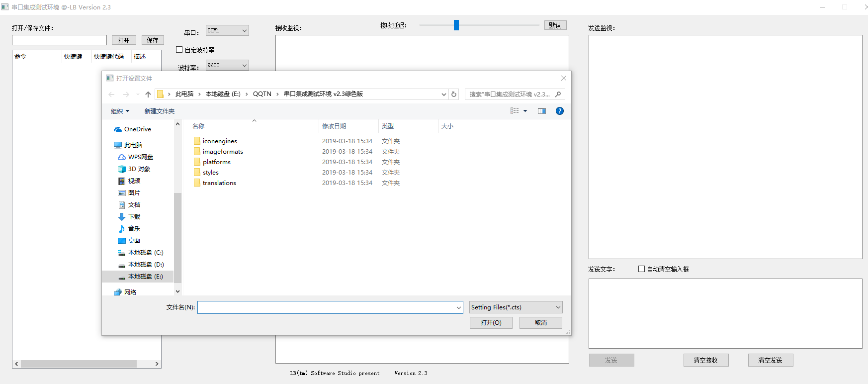Click the 清空接收 button
868x384 pixels.
click(706, 360)
